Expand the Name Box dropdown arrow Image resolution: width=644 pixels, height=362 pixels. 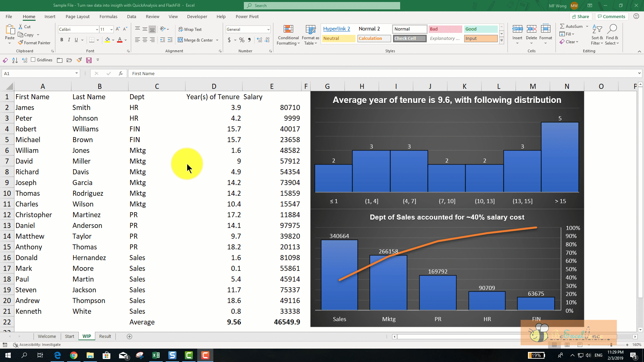pyautogui.click(x=76, y=73)
